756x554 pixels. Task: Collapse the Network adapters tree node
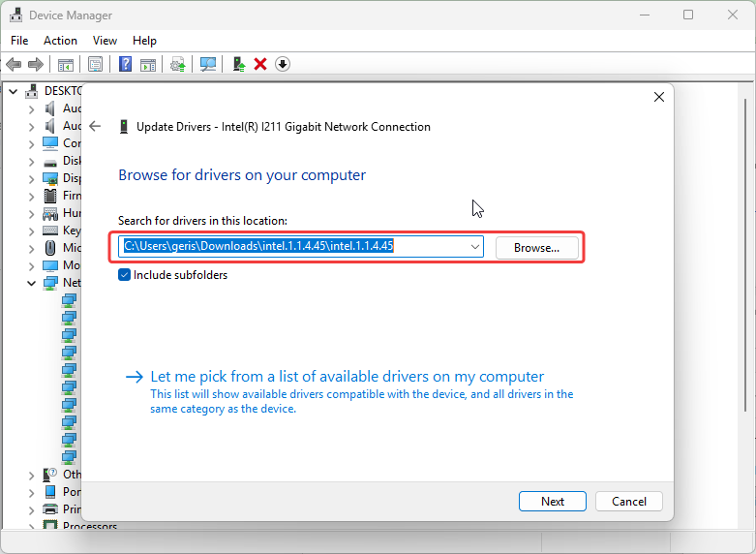click(x=32, y=283)
